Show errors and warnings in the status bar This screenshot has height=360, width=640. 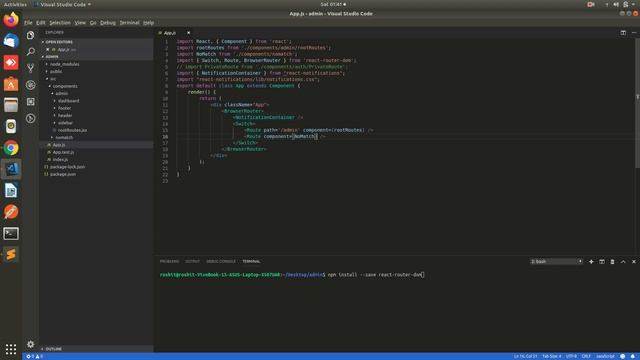point(34,356)
